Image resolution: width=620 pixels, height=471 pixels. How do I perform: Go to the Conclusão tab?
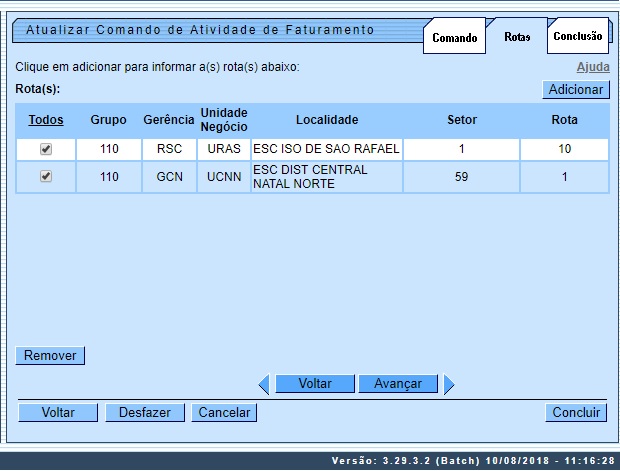(577, 36)
